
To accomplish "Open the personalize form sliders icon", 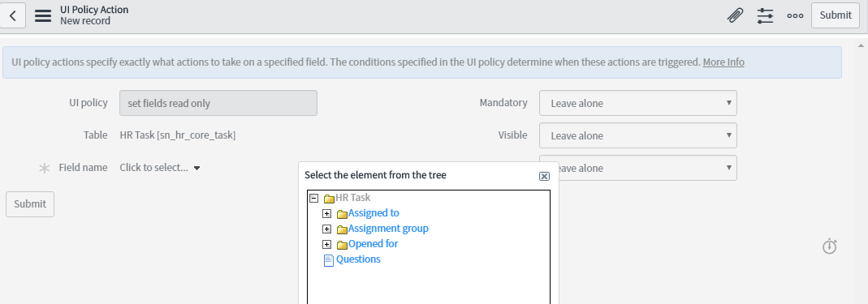I will (765, 15).
